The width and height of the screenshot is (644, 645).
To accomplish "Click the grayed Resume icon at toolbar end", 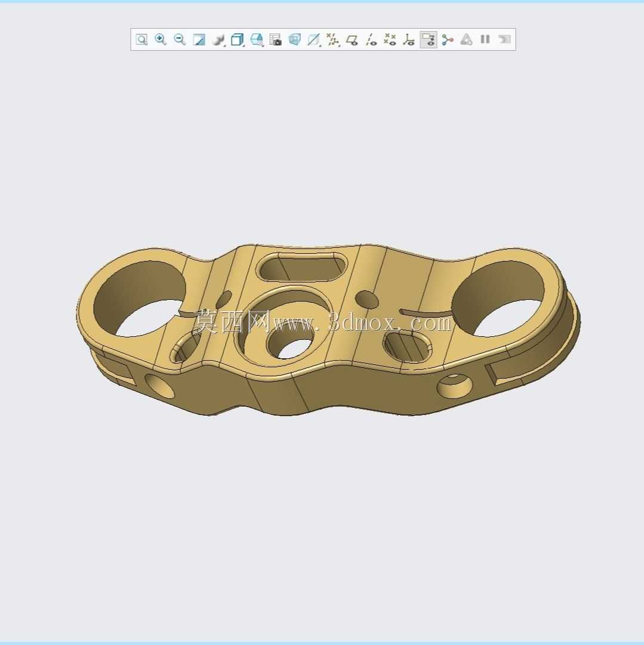I will coord(504,39).
